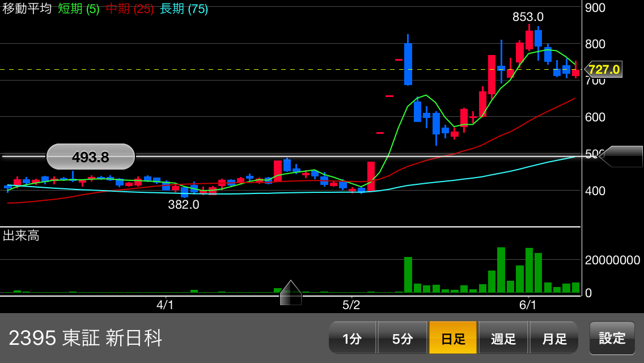This screenshot has width=644, height=363.
Task: Tap the 493.8 price cursor label
Action: (91, 157)
